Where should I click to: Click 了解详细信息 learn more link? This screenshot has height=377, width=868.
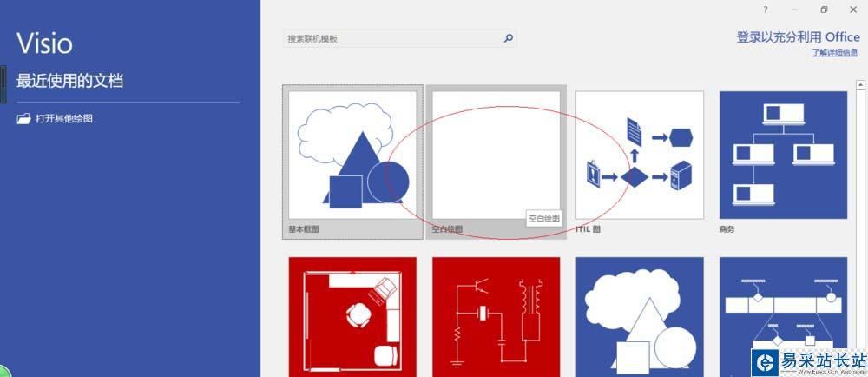click(835, 53)
